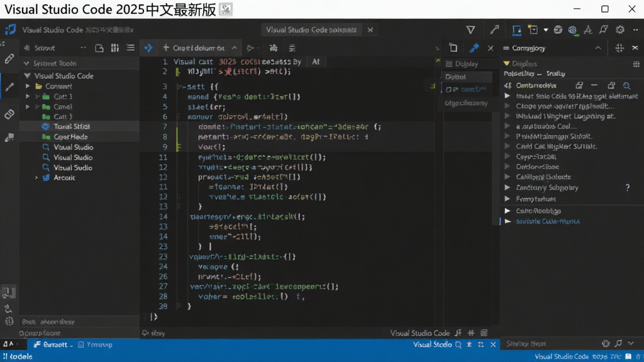Click the lines list icon in explorer toolbar
Screen dimensions: 644x362
click(x=131, y=48)
